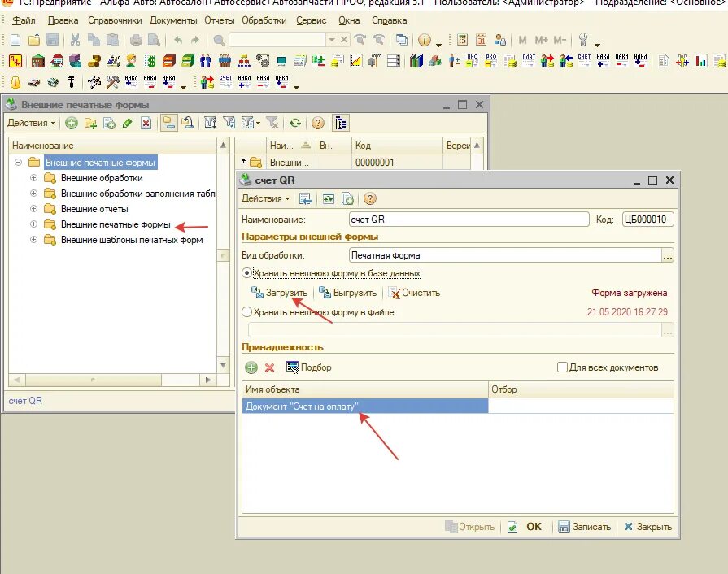Click the Cut scissors icon in the toolbar
Image resolution: width=728 pixels, height=574 pixels.
(x=75, y=40)
